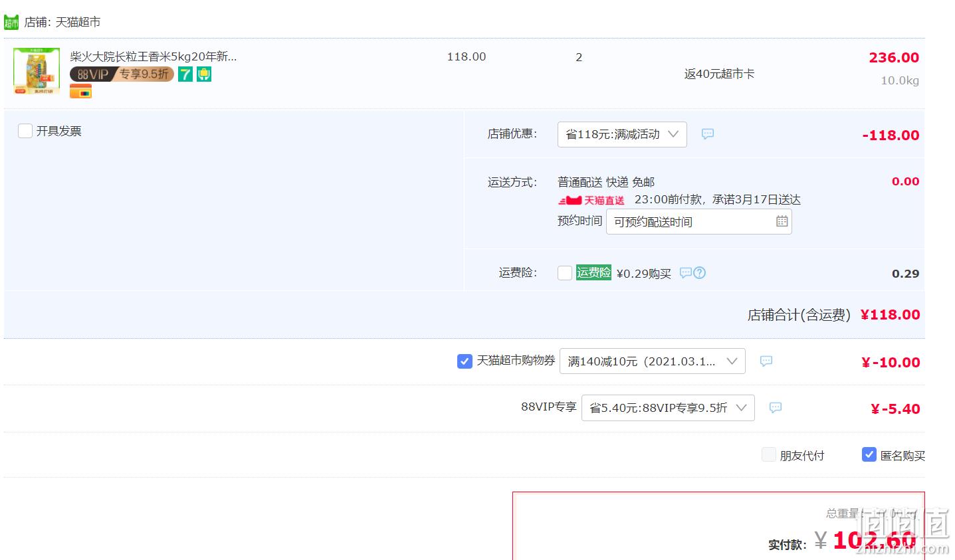
Task: Click the 返40元超市卡 promotion text
Action: click(x=719, y=74)
